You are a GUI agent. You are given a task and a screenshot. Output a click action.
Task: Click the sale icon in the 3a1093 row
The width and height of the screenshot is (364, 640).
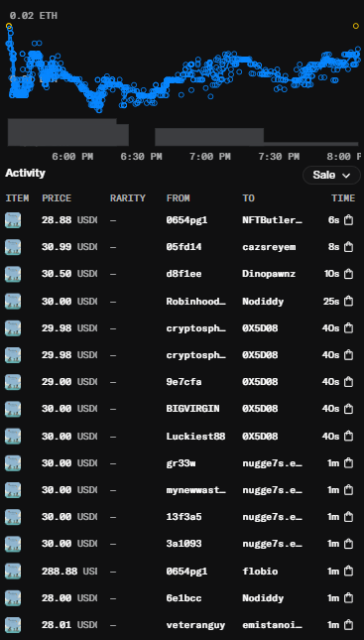[x=348, y=544]
